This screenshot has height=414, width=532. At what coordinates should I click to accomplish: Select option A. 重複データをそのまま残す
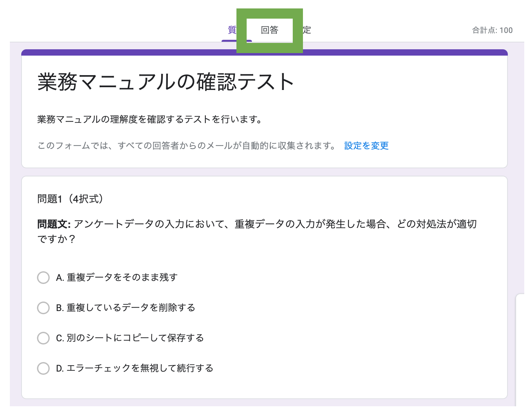click(43, 277)
